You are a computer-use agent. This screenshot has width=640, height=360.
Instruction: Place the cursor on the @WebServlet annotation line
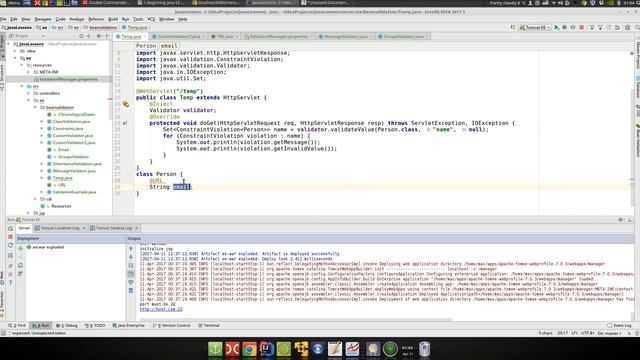pos(169,91)
